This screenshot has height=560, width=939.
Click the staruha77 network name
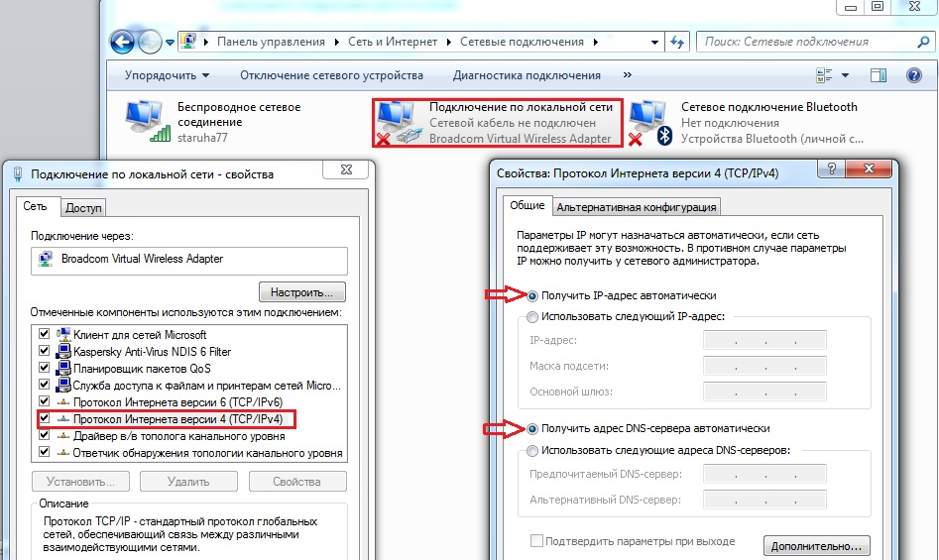[x=202, y=138]
